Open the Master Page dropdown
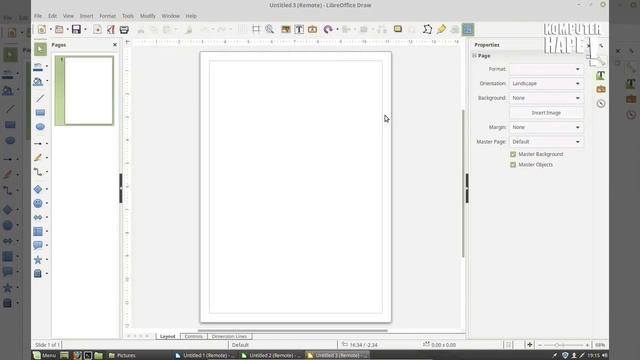Screen dimensions: 640x360 coord(546,142)
